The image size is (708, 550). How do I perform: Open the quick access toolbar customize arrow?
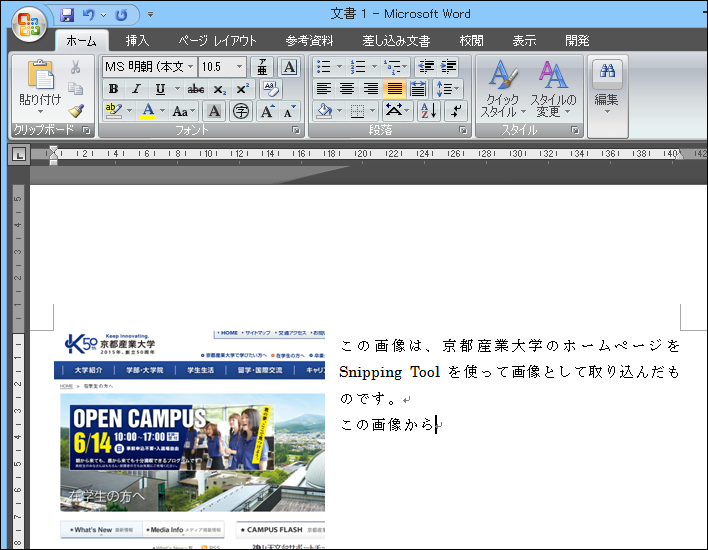[150, 15]
